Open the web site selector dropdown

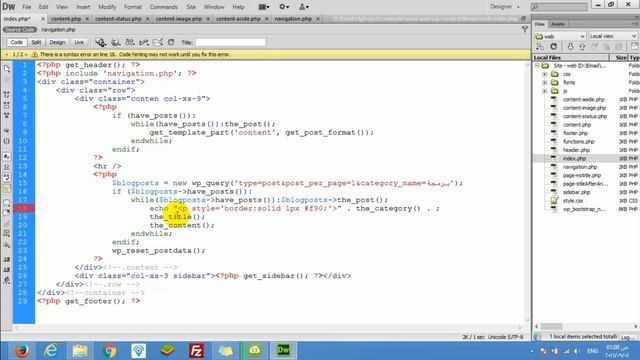click(x=560, y=36)
